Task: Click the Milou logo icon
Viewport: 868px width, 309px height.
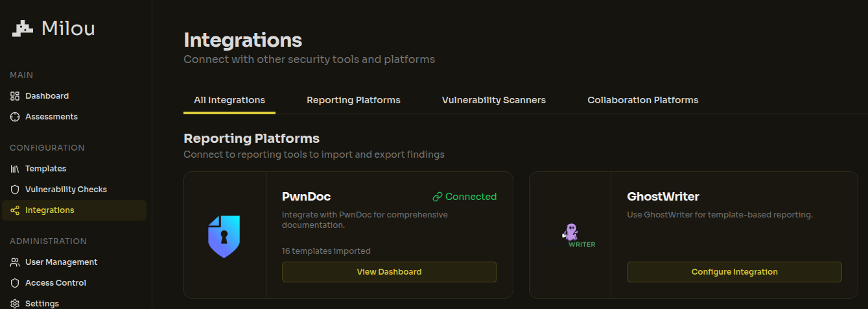Action: (23, 29)
